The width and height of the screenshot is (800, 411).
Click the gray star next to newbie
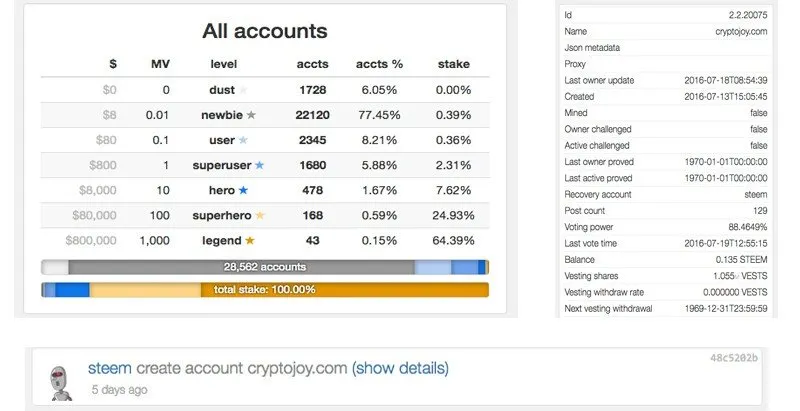[x=251, y=115]
